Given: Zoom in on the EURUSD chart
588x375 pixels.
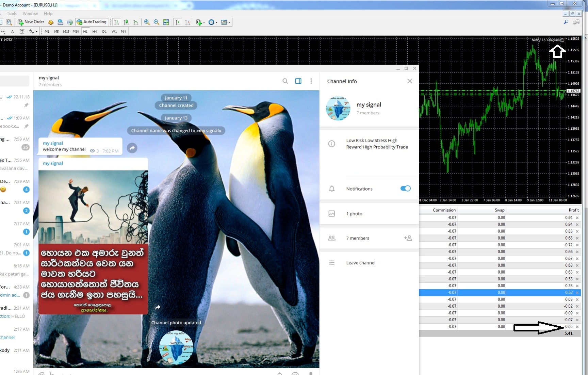Looking at the screenshot, I should (147, 22).
